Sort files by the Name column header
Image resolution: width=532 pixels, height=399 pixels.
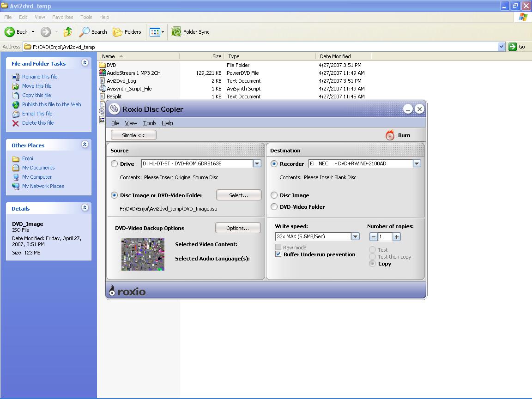coord(139,56)
